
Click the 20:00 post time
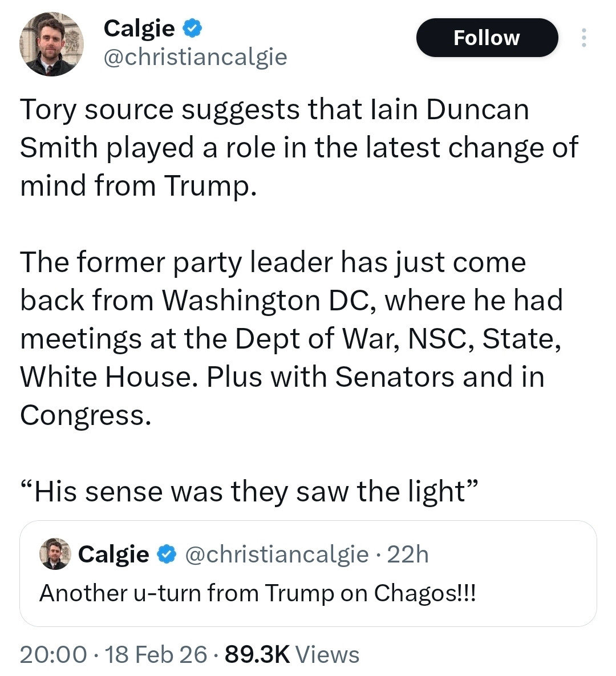tap(53, 654)
